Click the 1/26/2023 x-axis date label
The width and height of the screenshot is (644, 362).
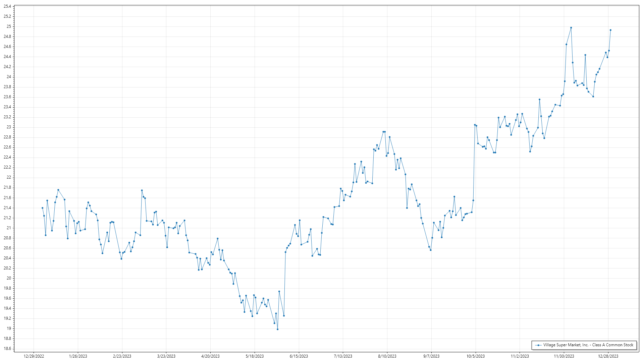(x=78, y=356)
